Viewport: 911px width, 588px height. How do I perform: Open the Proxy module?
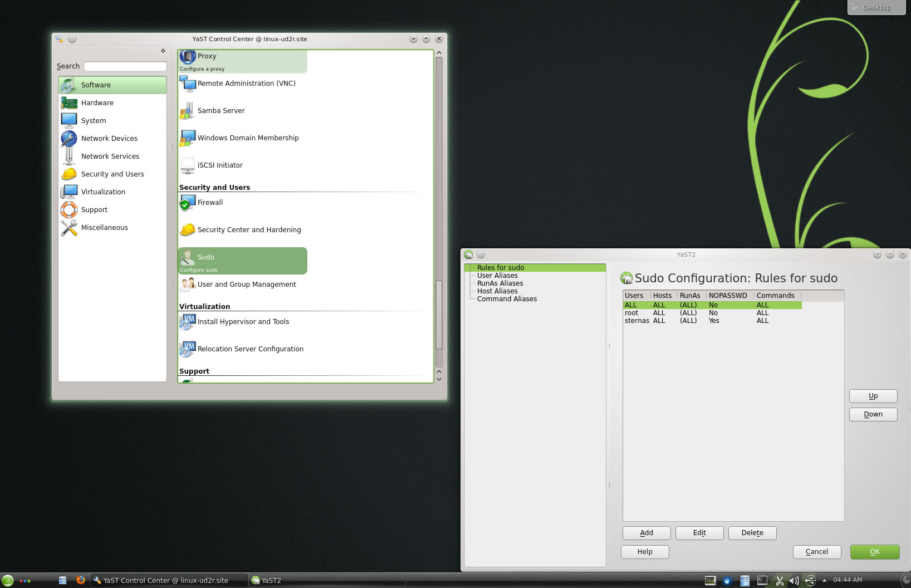[x=242, y=61]
